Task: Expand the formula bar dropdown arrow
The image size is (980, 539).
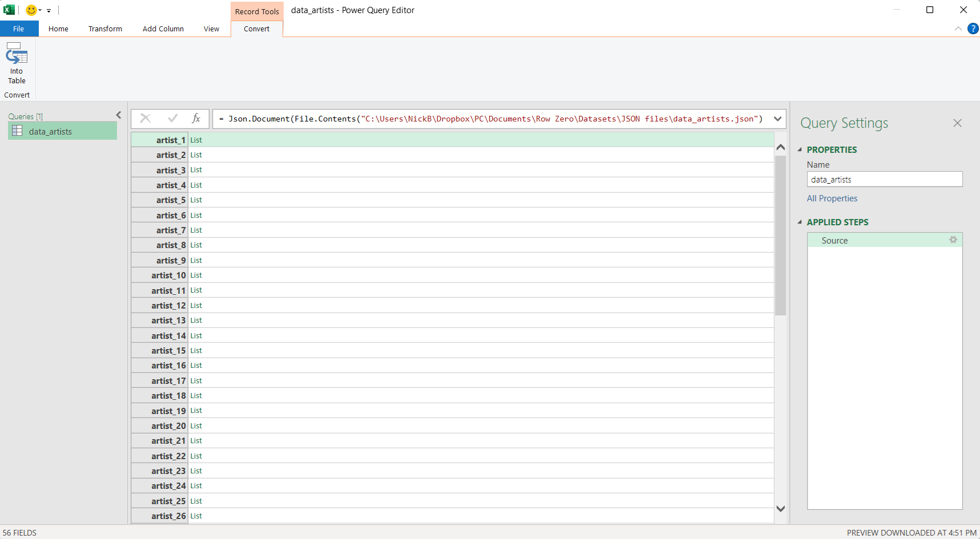Action: [x=777, y=119]
